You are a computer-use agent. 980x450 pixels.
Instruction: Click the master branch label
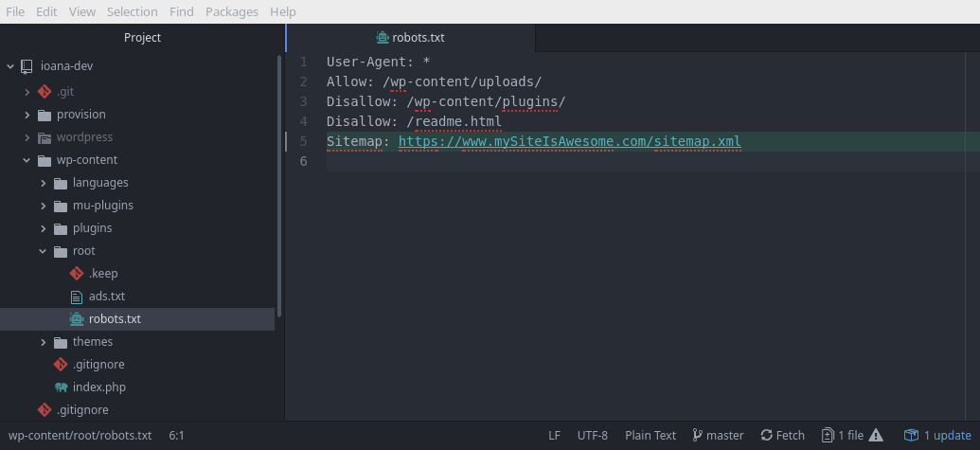(725, 435)
